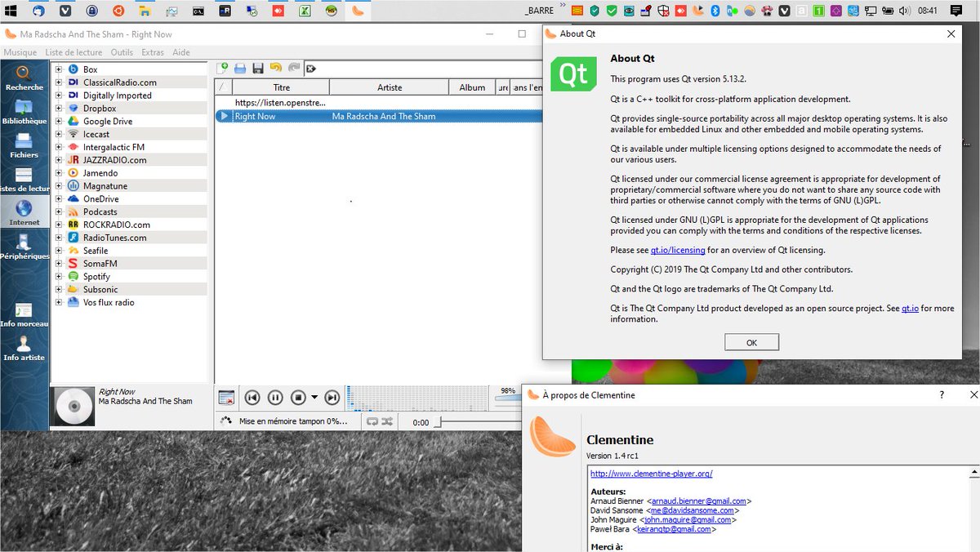Skip to previous track

(x=252, y=398)
